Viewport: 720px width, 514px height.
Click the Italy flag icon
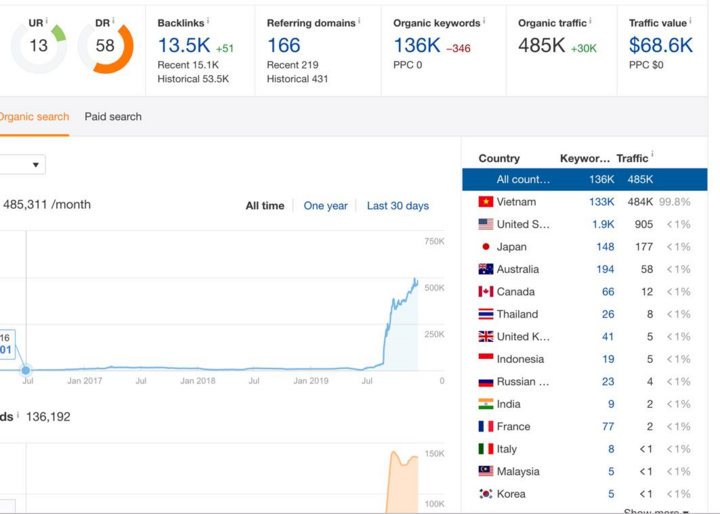[486, 449]
